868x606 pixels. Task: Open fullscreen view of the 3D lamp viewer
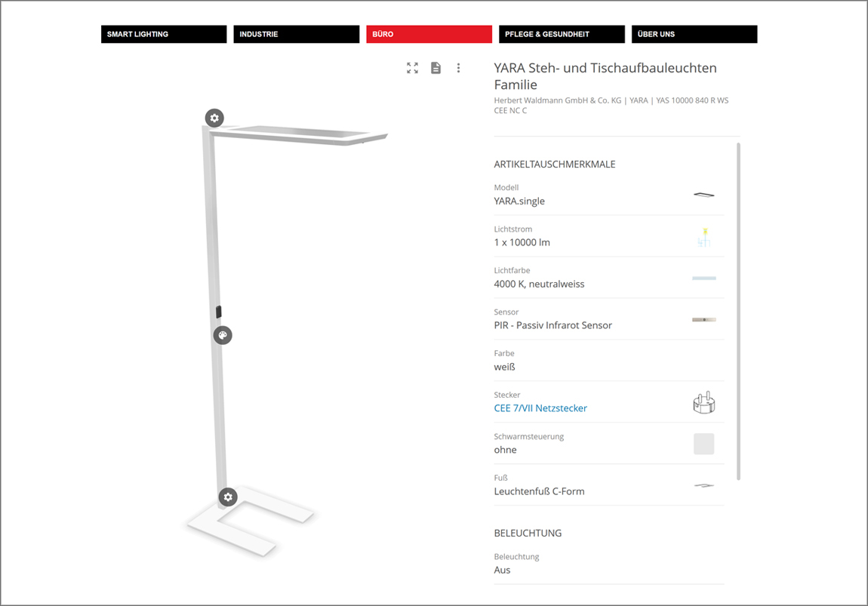[412, 68]
